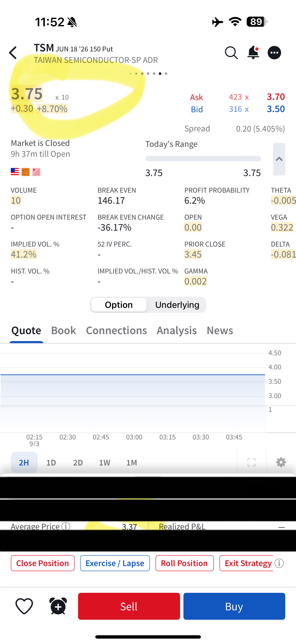The height and width of the screenshot is (644, 296).
Task: Collapse quote details with chevron
Action: (279, 159)
